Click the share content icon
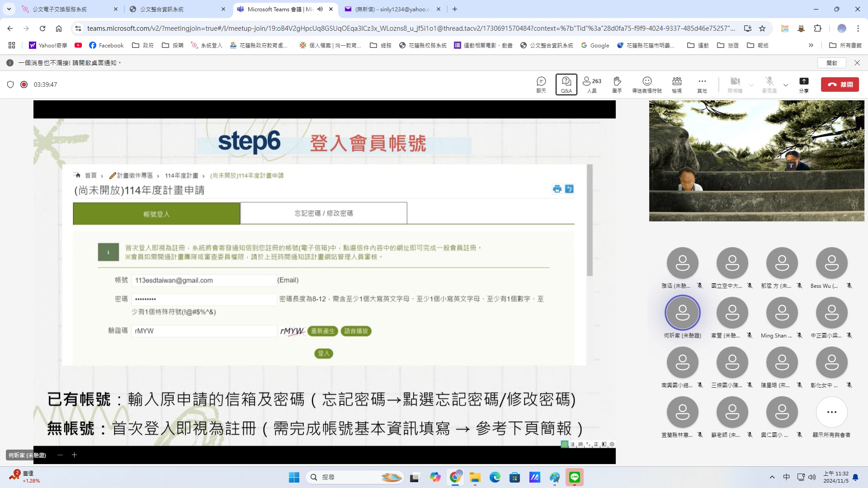Viewport: 868px width, 488px height. pos(803,84)
